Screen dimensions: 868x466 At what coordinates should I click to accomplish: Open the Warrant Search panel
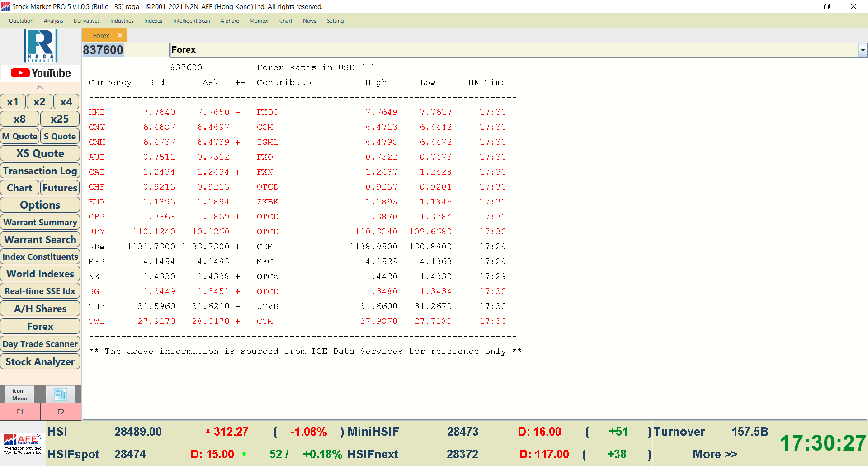tap(40, 239)
